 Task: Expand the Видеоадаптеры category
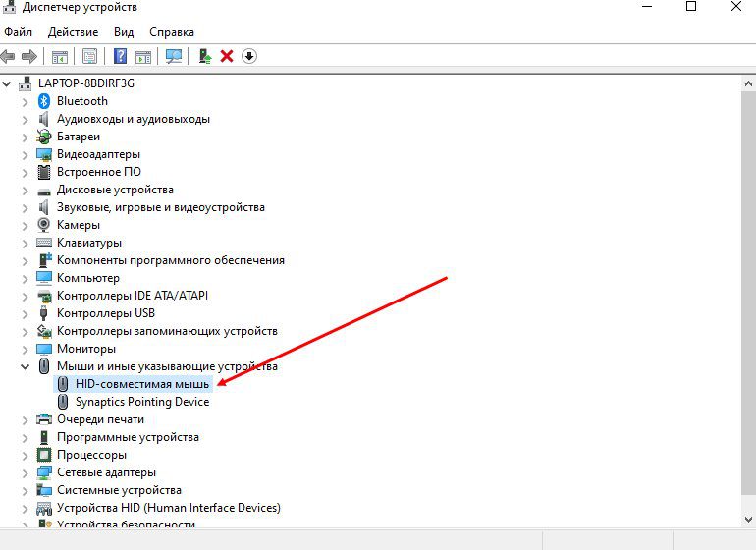26,155
